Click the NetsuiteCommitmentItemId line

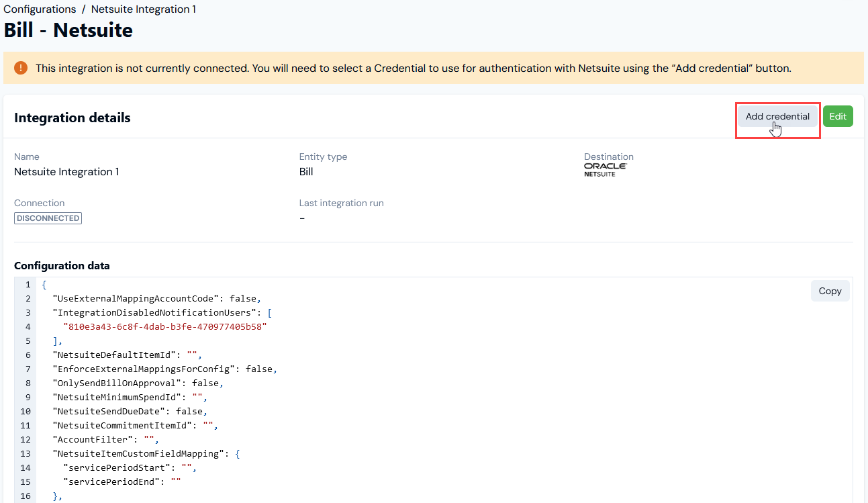[135, 425]
